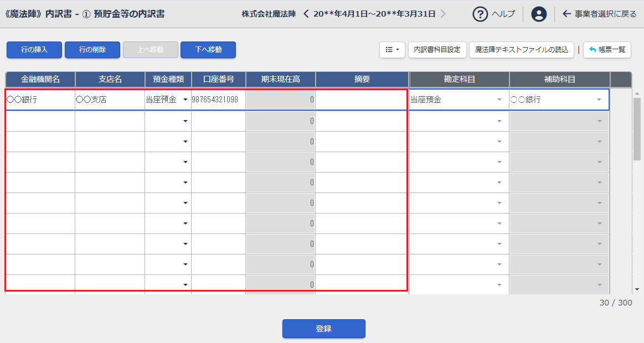644x343 pixels.
Task: Go to next fiscal period arrow
Action: (x=443, y=14)
